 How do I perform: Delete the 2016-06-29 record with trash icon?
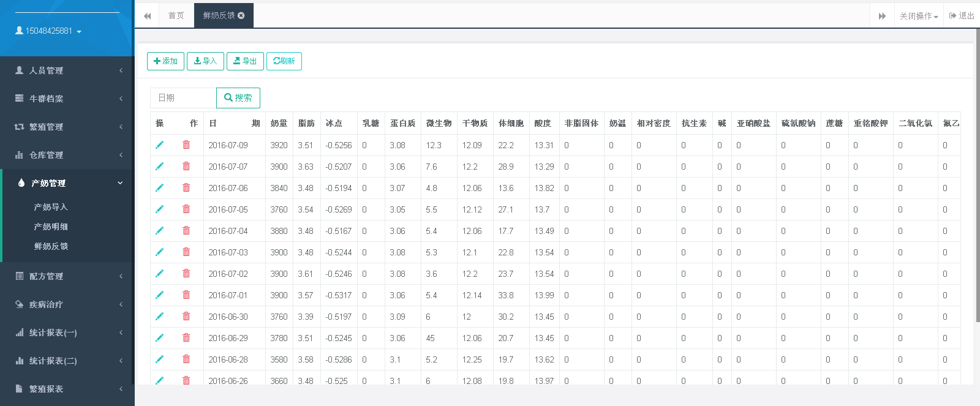coord(186,338)
